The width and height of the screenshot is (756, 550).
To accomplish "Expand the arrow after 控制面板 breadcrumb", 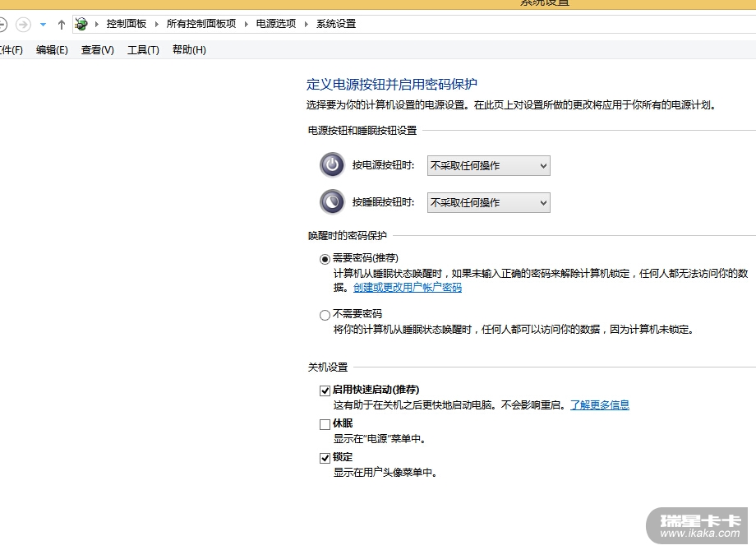I will tap(157, 24).
